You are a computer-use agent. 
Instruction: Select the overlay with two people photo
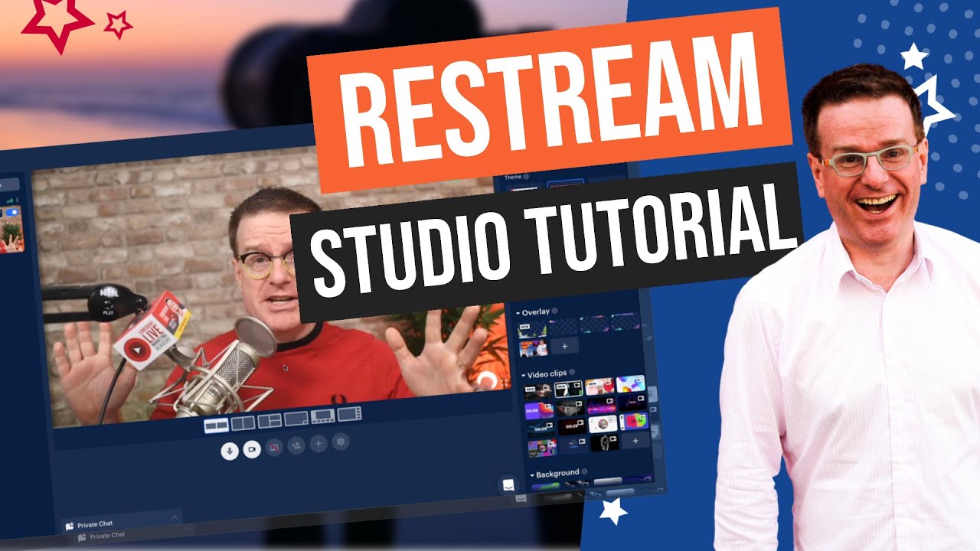pos(534,348)
